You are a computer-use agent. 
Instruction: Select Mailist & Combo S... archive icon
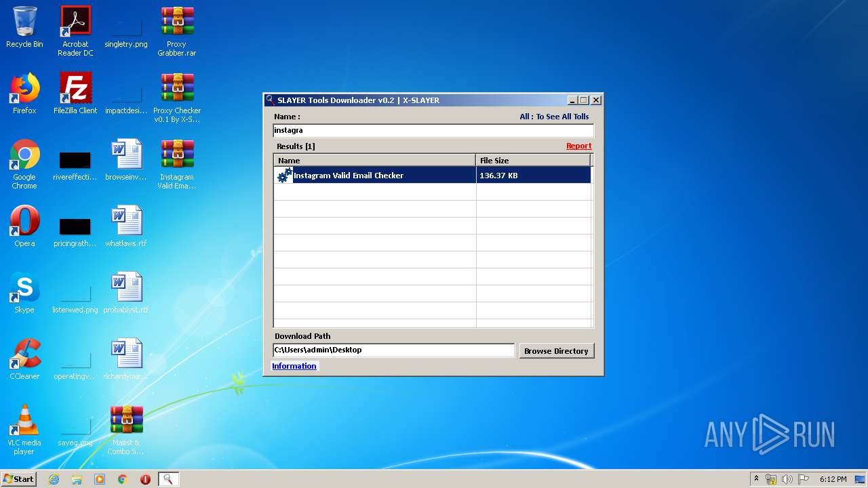pos(126,430)
